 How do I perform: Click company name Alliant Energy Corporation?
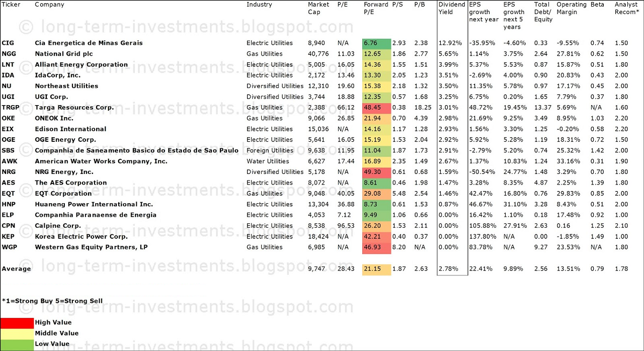pyautogui.click(x=82, y=64)
